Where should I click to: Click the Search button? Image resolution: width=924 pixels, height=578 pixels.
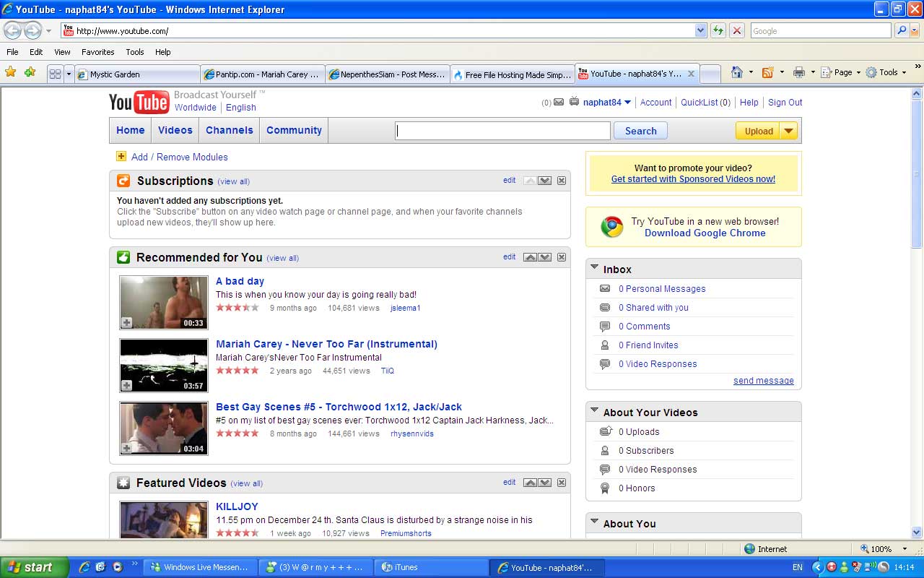[x=640, y=131]
